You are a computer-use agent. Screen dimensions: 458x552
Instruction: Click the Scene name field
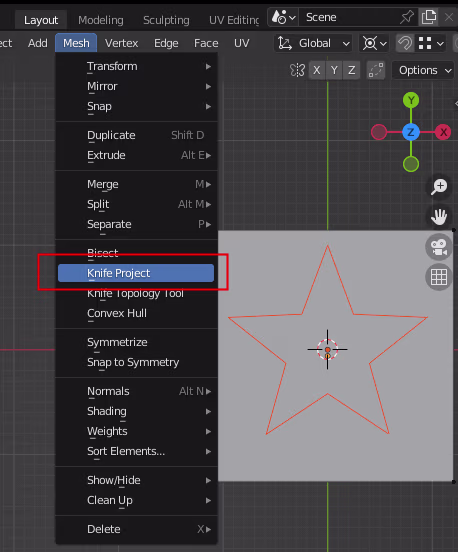(349, 17)
